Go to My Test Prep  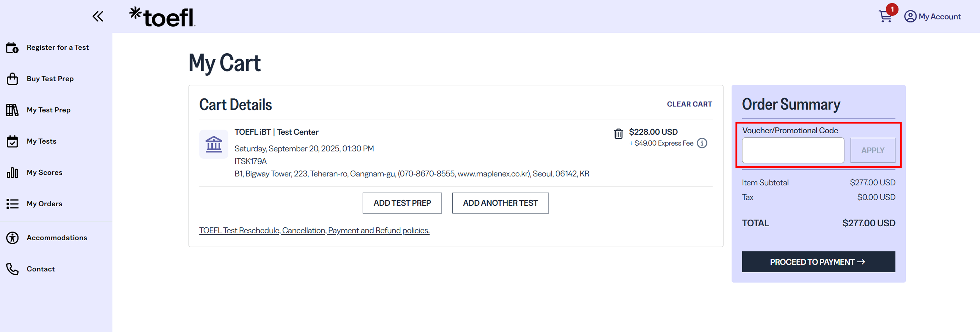(x=48, y=110)
